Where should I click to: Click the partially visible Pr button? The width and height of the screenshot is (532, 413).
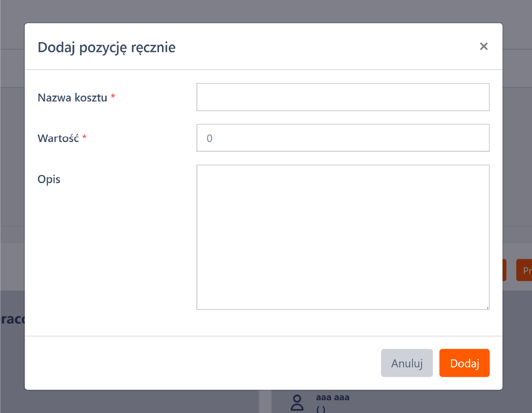tap(525, 270)
